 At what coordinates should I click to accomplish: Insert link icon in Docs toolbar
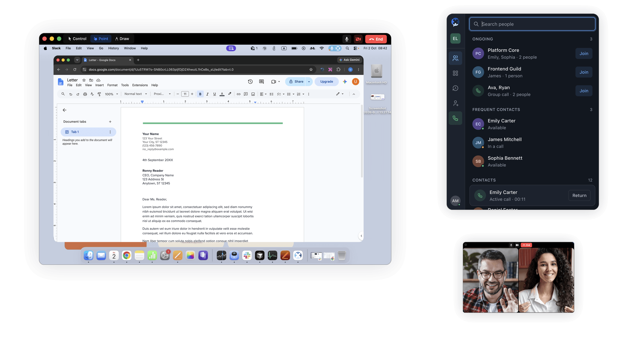click(238, 94)
